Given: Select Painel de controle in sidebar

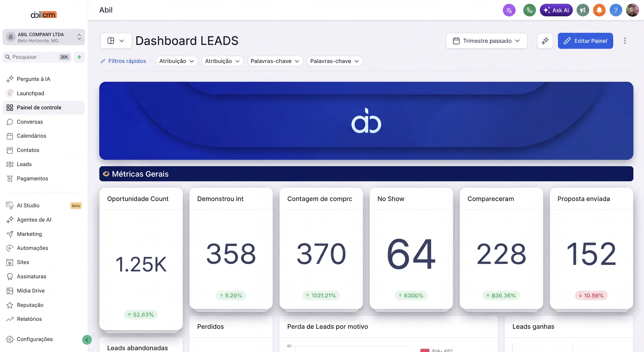Looking at the screenshot, I should tap(44, 107).
